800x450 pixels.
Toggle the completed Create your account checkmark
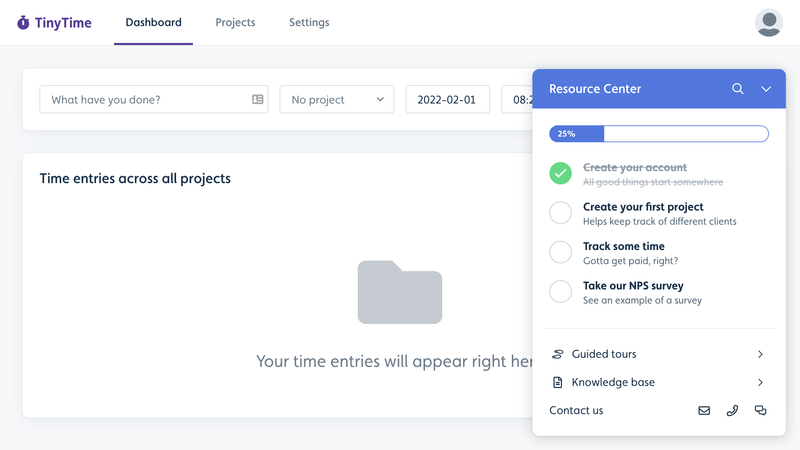tap(561, 173)
